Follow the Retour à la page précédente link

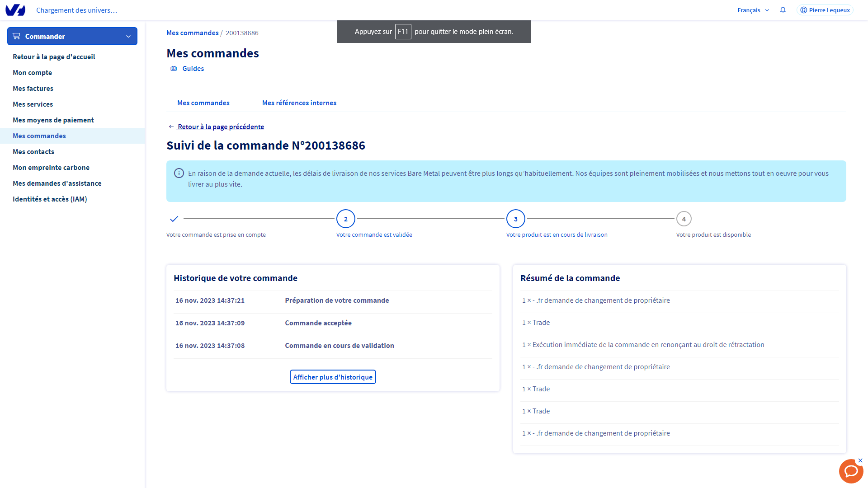pos(221,127)
